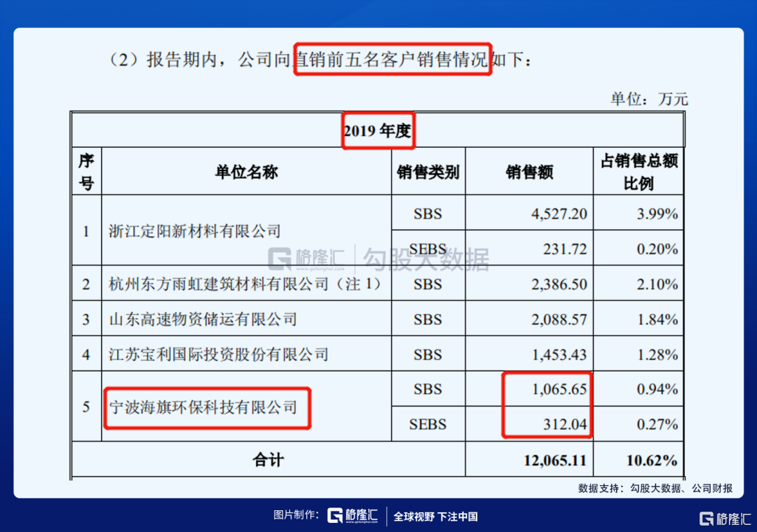Screen dimensions: 757x532
Task: Select the '江苏宝利国际投资股份有限公司' cell
Action: point(246,354)
